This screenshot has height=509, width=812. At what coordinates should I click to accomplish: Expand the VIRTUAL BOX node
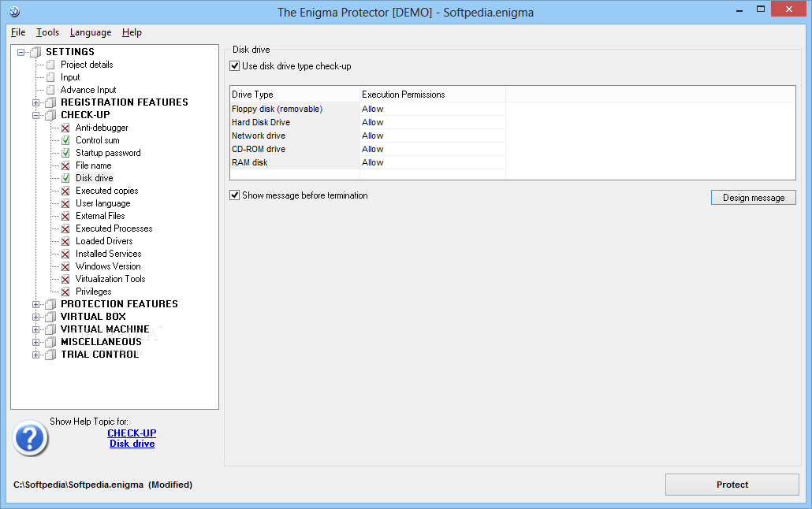click(x=35, y=317)
